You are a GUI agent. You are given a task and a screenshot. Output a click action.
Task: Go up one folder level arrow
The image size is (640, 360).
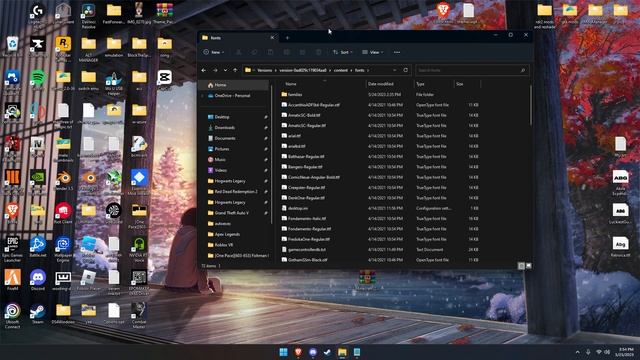click(x=235, y=70)
